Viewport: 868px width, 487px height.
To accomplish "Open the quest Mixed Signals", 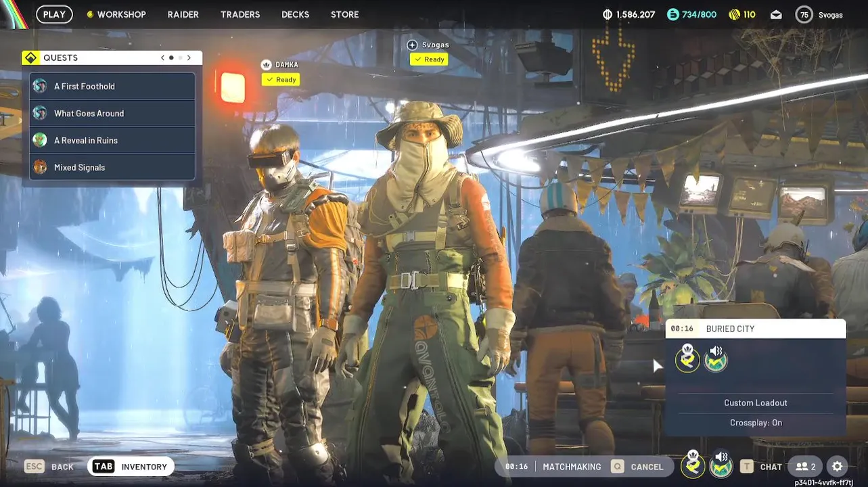I will click(112, 168).
